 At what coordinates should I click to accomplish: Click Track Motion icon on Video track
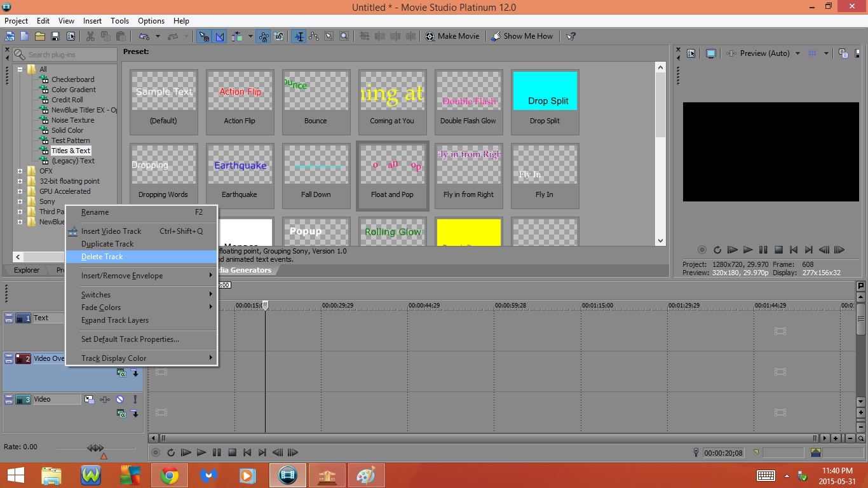pyautogui.click(x=90, y=399)
